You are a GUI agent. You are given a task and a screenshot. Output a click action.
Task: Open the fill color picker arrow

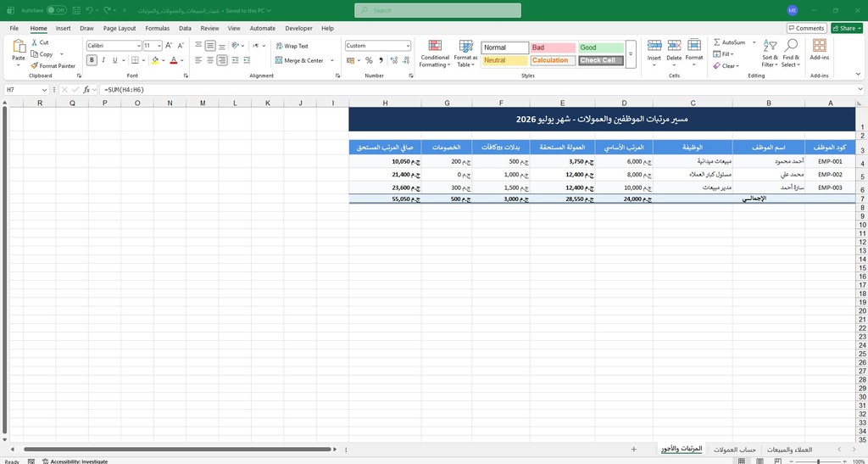164,60
